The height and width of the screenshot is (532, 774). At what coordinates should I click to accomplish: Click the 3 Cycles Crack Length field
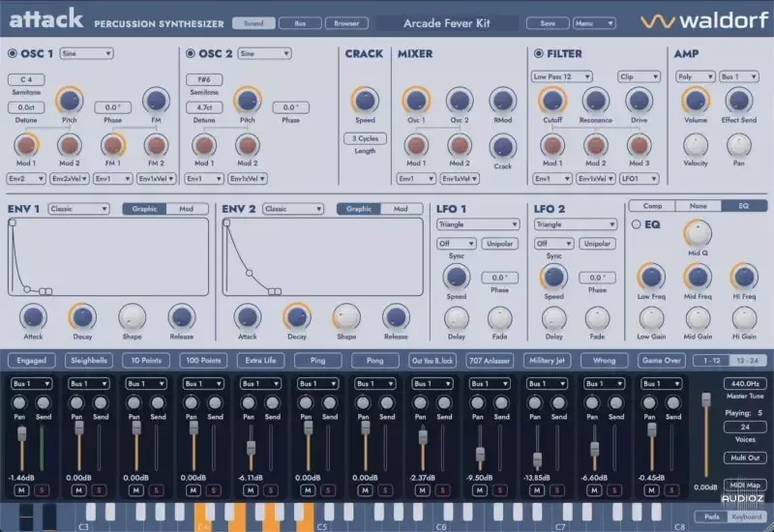pos(365,138)
